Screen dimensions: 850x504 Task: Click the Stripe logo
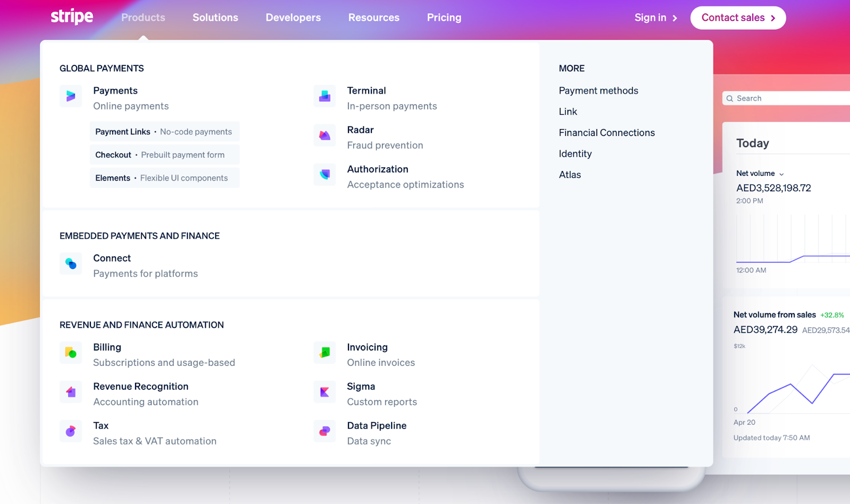72,16
